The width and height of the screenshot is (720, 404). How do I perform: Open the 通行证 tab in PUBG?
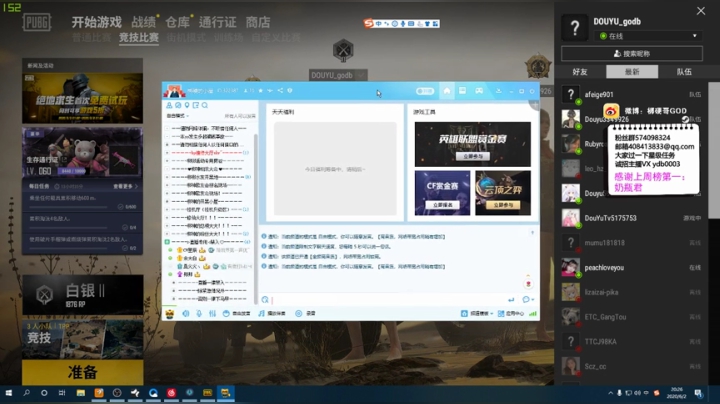218,22
